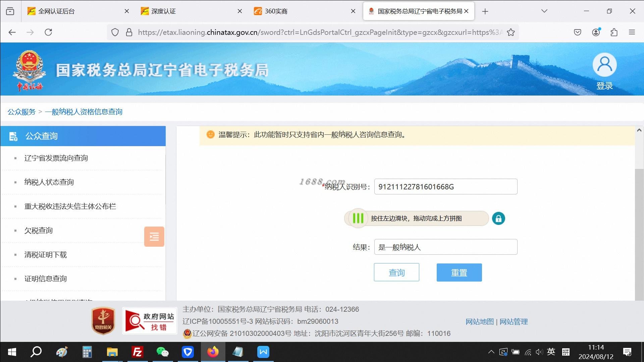
Task: Open 欠税查询 in sidebar
Action: pos(39,231)
